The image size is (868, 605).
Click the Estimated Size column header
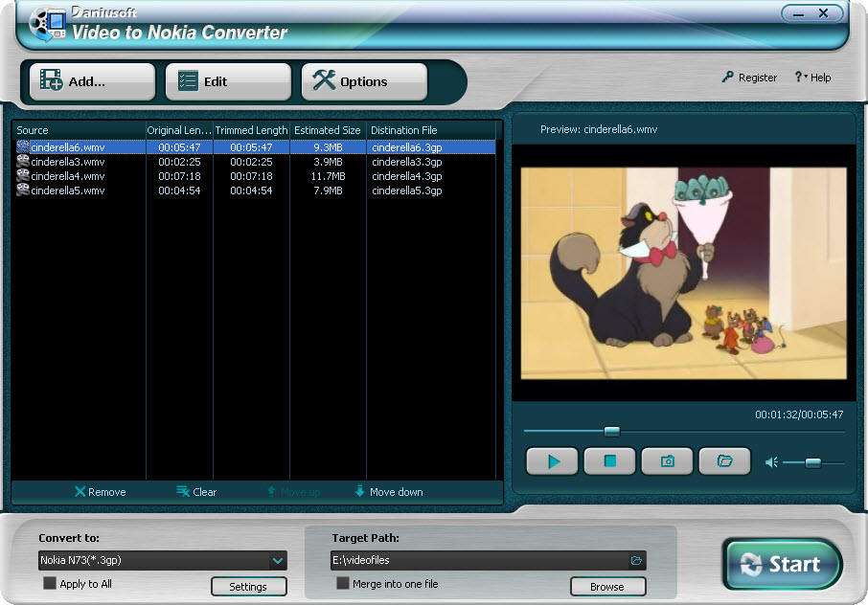pos(328,130)
